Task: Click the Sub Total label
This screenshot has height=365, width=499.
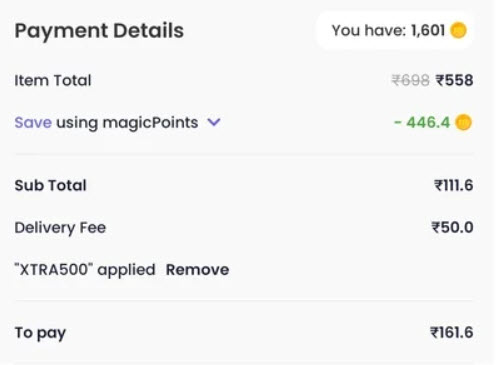Action: (50, 185)
